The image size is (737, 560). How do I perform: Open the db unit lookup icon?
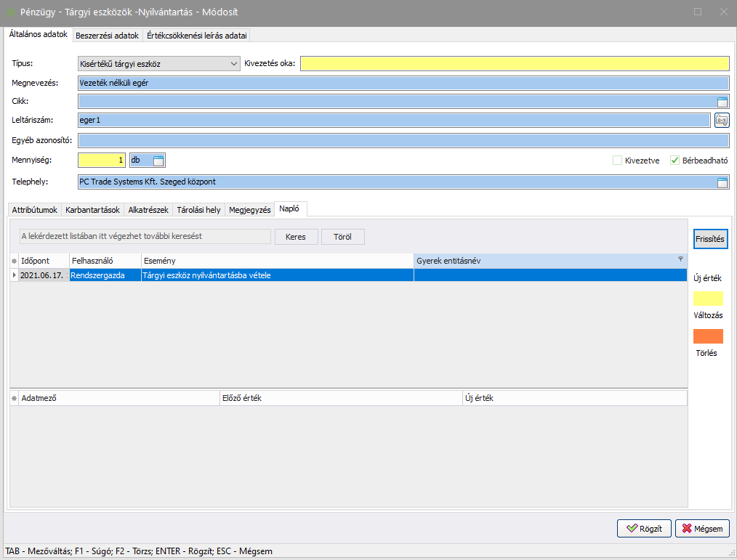159,160
